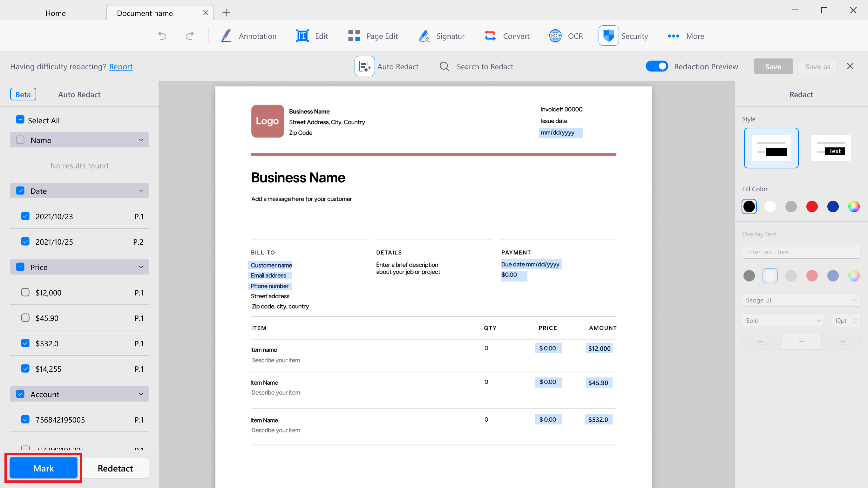Collapse the Date category chevron
868x488 pixels.
(141, 191)
